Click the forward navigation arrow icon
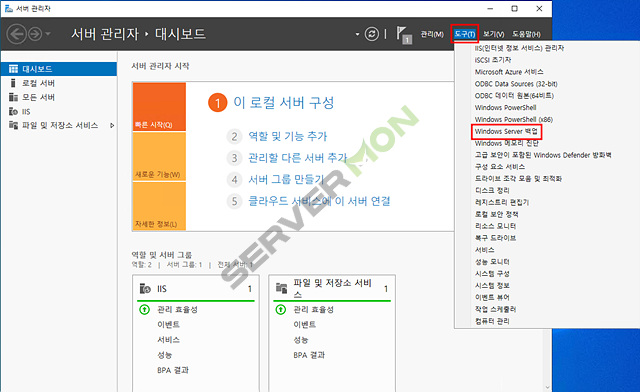 pyautogui.click(x=35, y=34)
